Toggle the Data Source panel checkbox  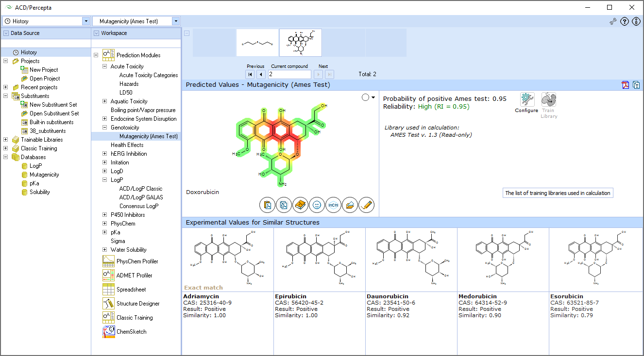[x=6, y=32]
